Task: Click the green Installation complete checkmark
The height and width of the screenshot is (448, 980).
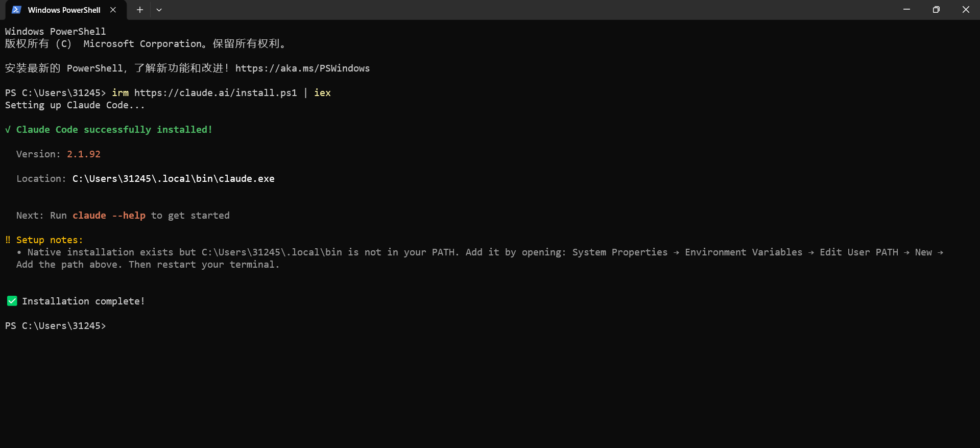Action: tap(12, 301)
